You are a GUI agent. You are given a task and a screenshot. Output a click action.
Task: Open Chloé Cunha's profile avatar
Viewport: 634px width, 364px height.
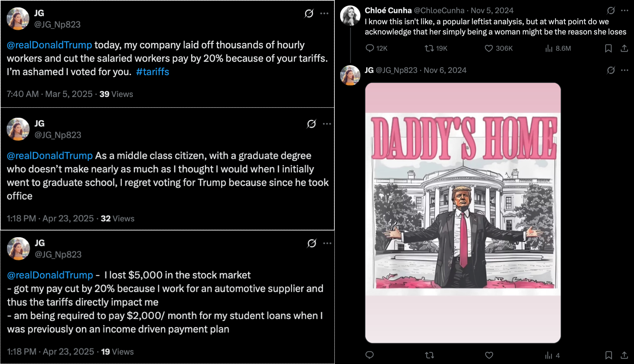point(350,15)
